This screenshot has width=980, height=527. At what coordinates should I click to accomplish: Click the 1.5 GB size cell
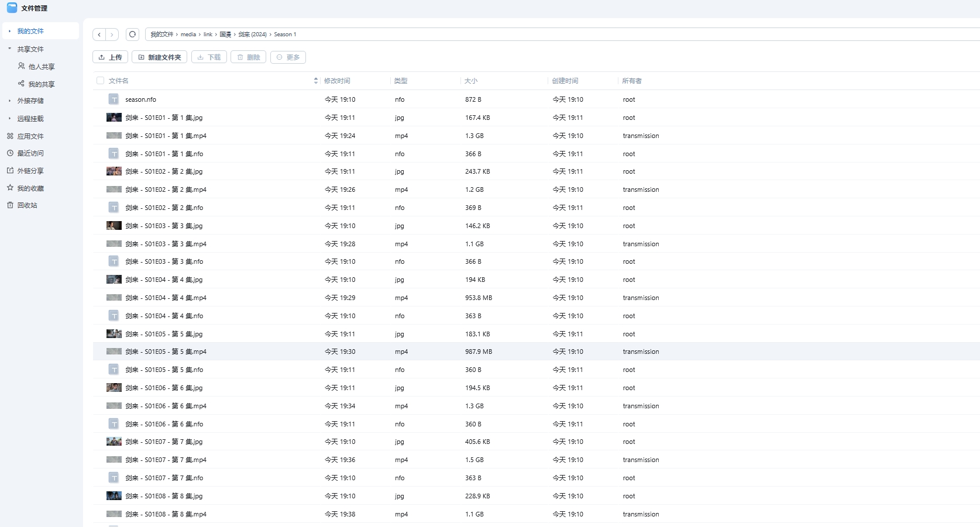474,460
